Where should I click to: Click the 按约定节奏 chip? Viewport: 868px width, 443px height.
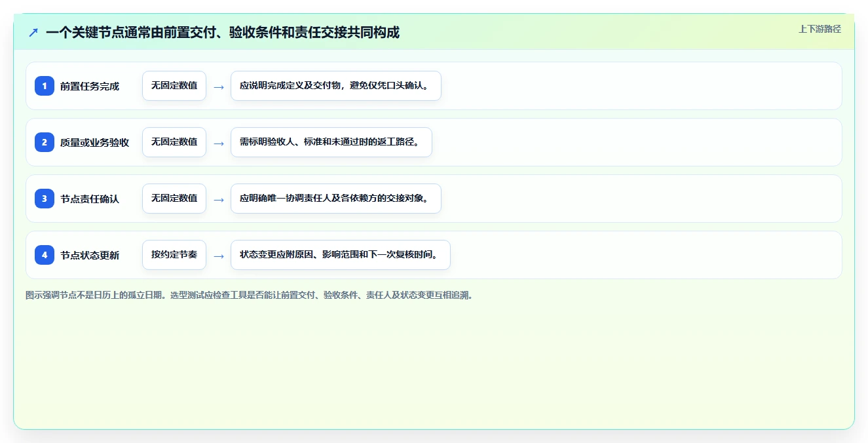(174, 255)
